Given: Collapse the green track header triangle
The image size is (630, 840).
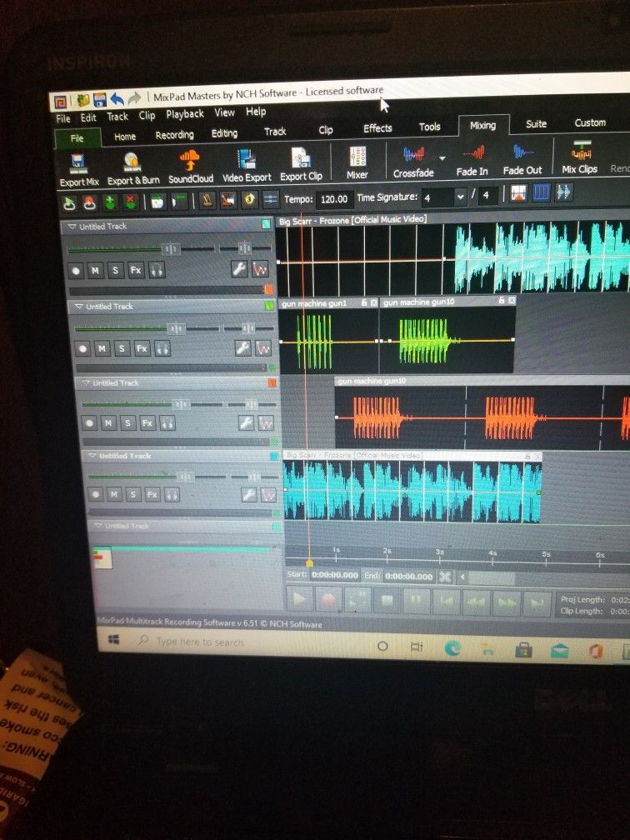Looking at the screenshot, I should pos(78,307).
